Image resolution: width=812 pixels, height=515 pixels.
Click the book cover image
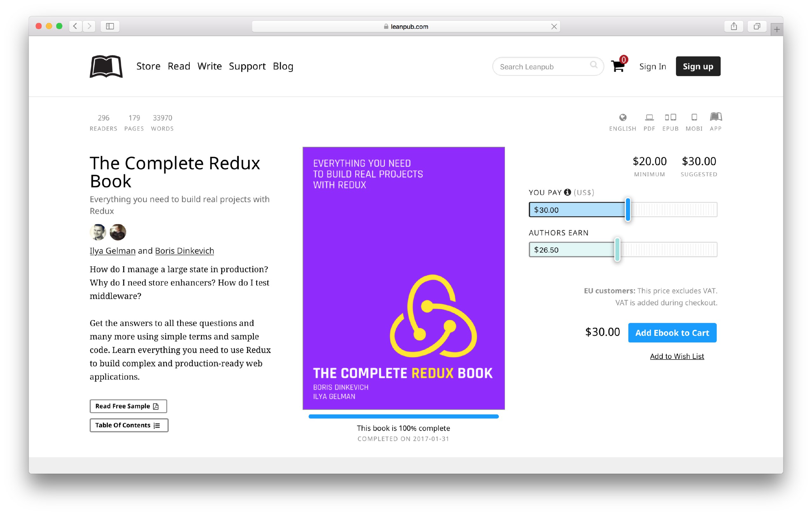[403, 278]
